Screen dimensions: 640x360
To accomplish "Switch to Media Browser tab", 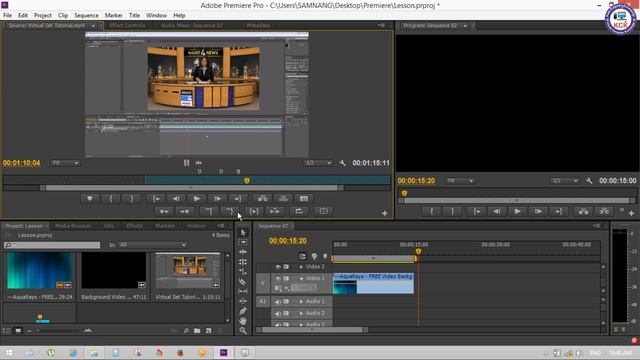I will (x=73, y=226).
